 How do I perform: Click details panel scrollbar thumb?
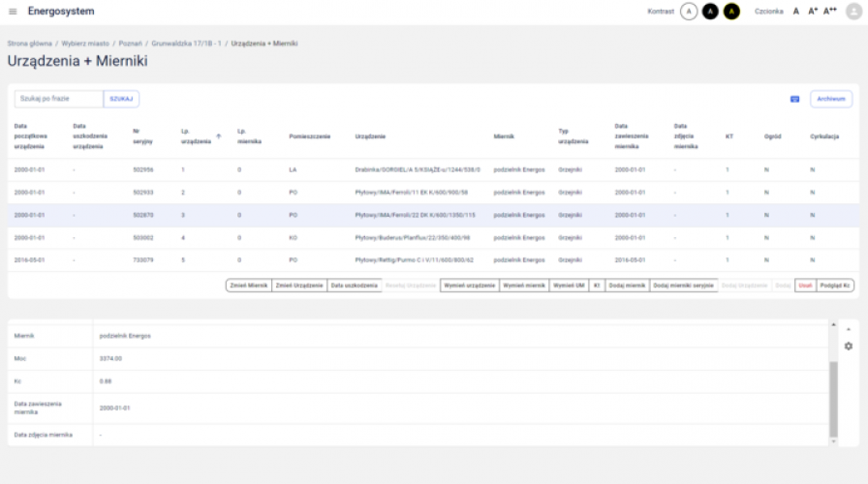pyautogui.click(x=833, y=399)
